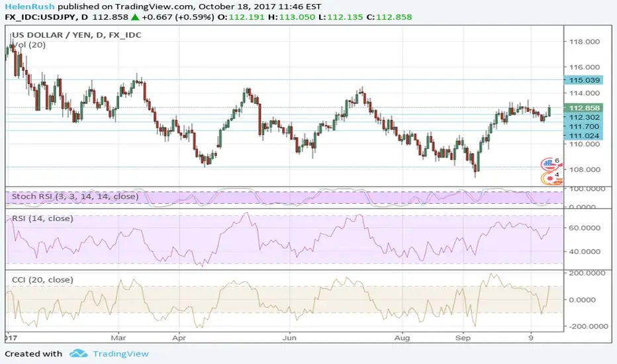Click the Open value 112.191 in header
The image size is (617, 364).
246,17
